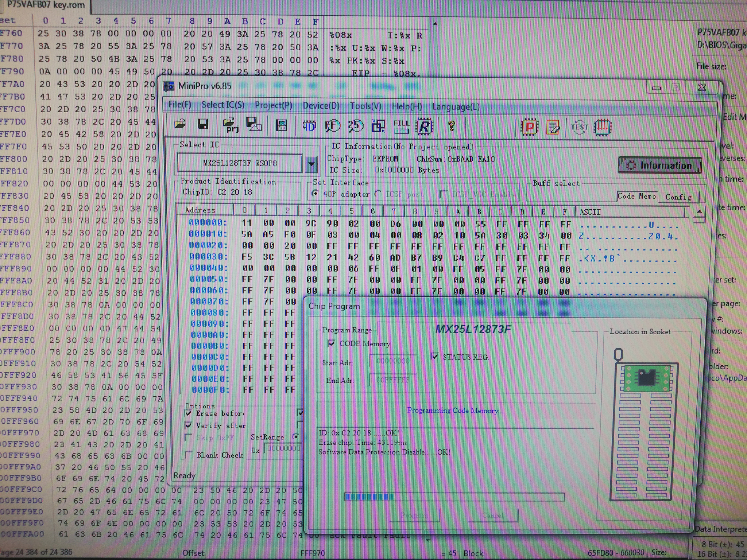This screenshot has width=747, height=560.
Task: Toggle the ICSP_VCC Enable checkbox
Action: coord(444,194)
